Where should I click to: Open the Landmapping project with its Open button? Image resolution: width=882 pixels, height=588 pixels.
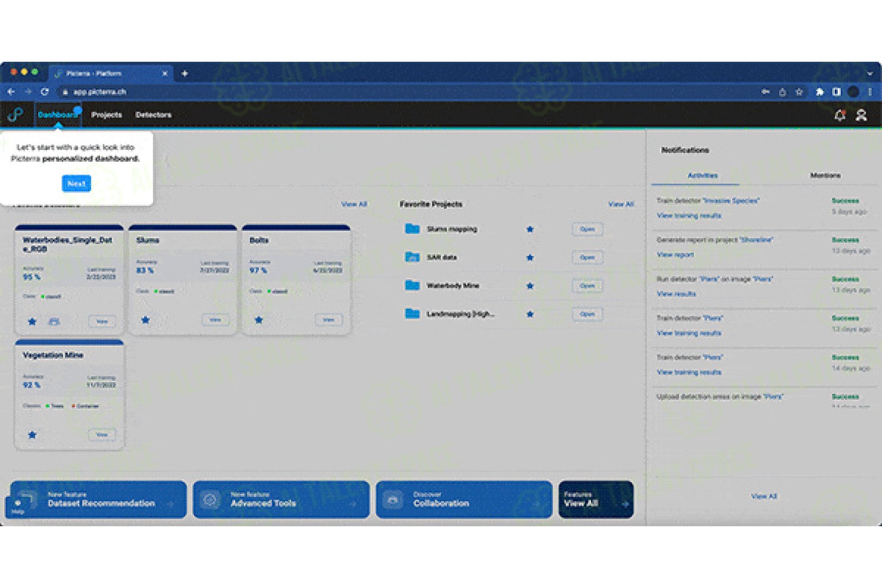click(x=587, y=314)
